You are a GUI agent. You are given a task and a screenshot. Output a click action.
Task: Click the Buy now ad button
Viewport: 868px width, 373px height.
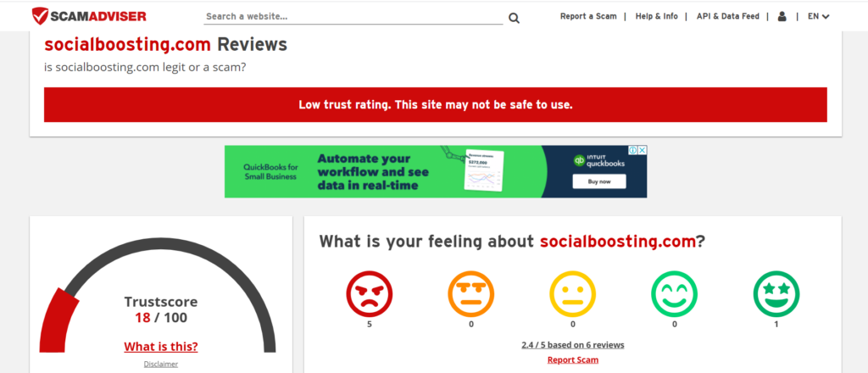599,181
